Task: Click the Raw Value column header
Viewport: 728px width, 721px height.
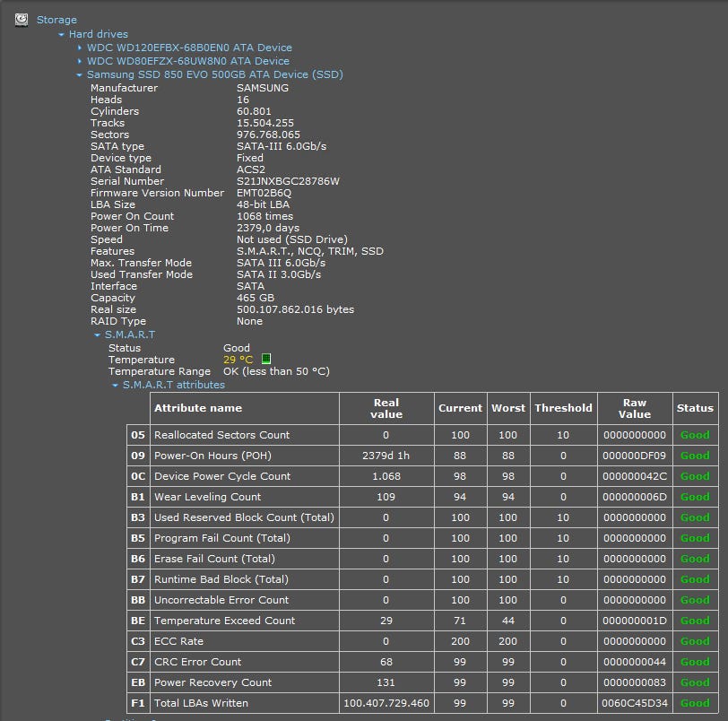Action: (634, 408)
